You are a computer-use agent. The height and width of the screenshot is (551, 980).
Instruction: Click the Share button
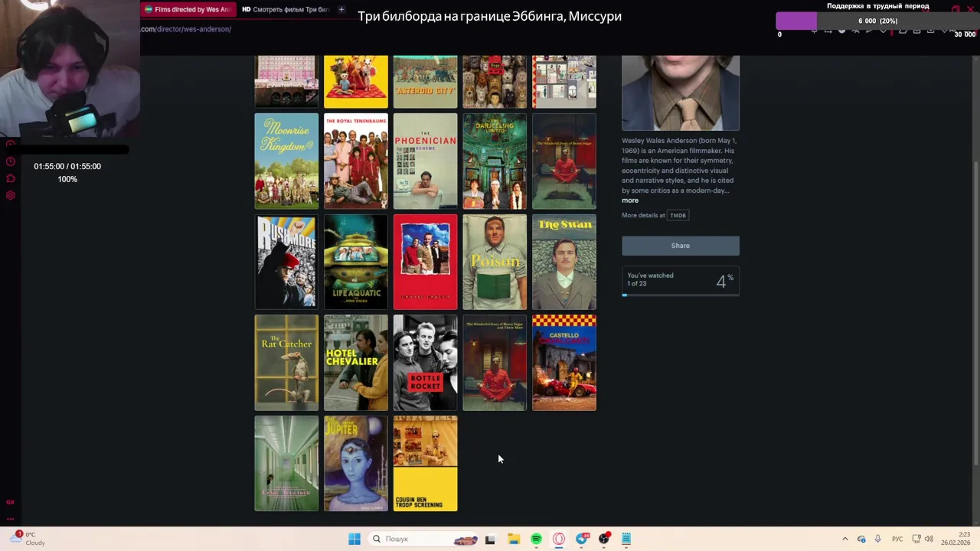click(x=680, y=246)
